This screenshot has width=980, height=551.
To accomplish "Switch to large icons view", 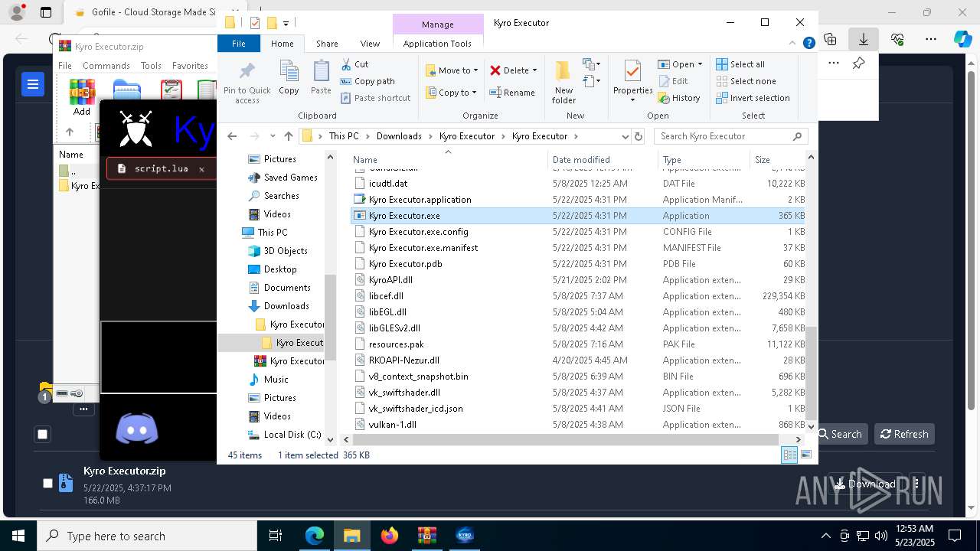I will click(x=806, y=455).
